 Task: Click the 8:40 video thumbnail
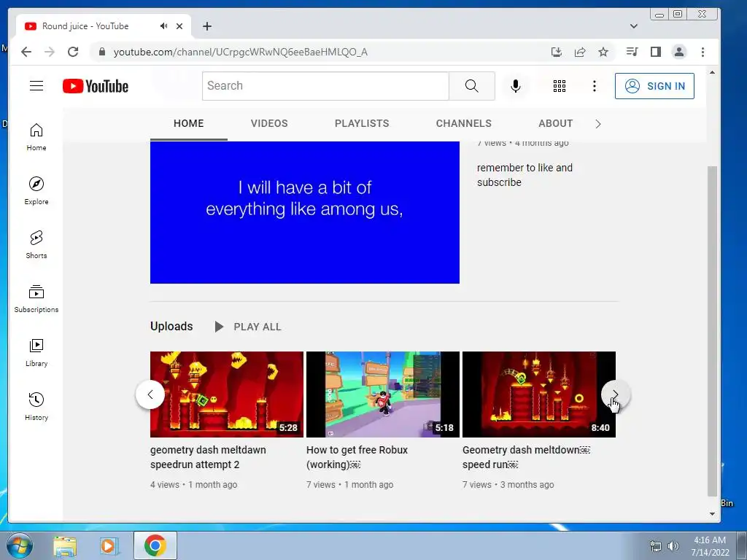tap(539, 394)
